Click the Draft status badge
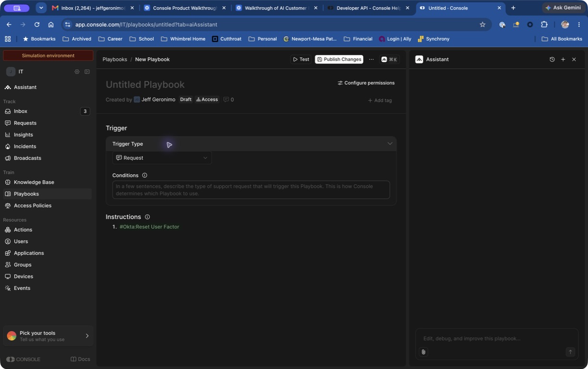Viewport: 588px width, 369px height. tap(185, 100)
